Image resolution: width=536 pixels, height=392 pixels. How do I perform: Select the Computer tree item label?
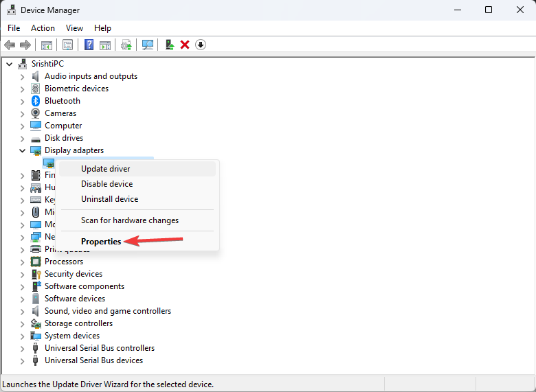pos(63,126)
